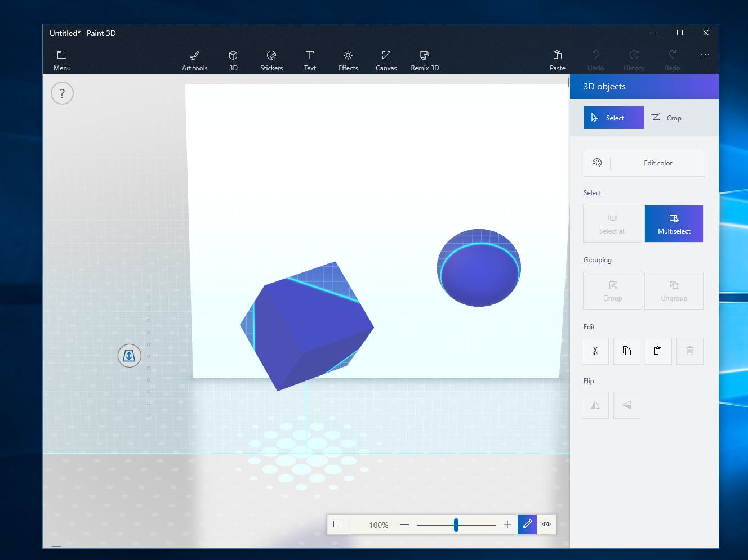Viewport: 748px width, 560px height.
Task: Click the Paste clipboard icon in toolbar
Action: [x=558, y=60]
